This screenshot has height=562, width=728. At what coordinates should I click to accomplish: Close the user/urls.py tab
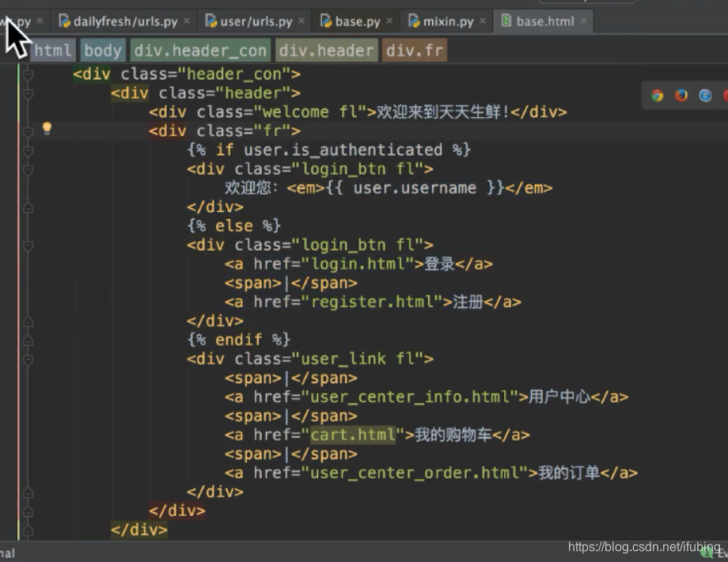coord(301,21)
